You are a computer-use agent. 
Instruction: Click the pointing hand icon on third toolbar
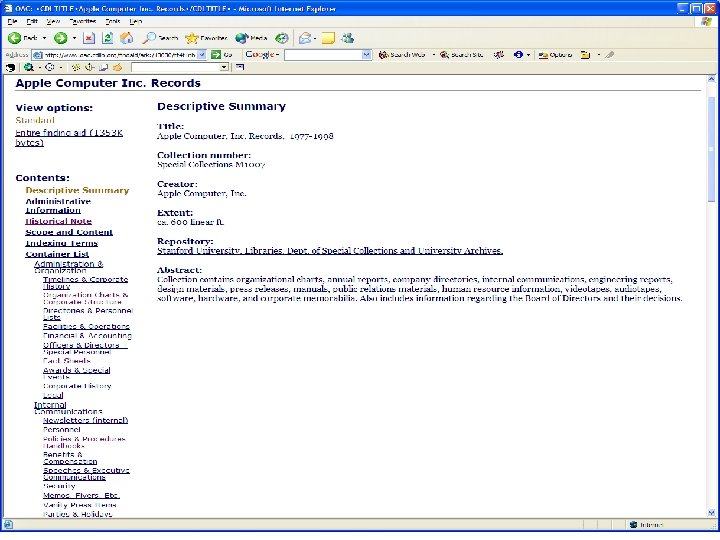click(118, 68)
